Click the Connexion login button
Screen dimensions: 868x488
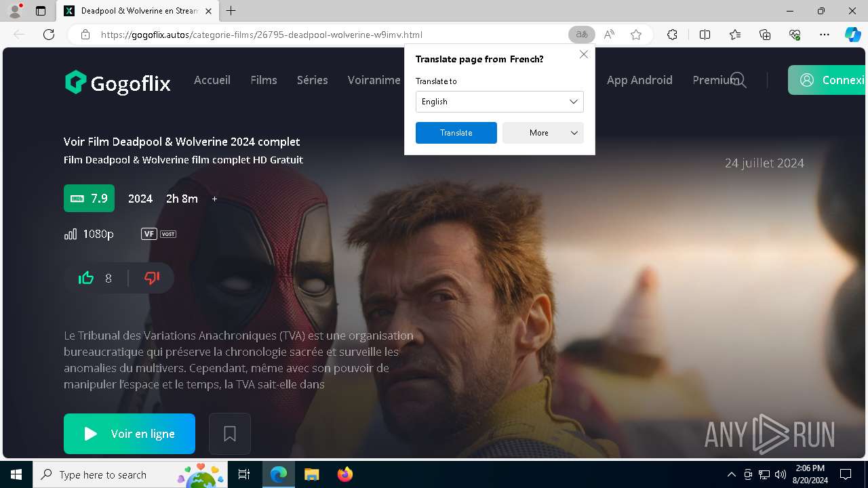(x=828, y=80)
